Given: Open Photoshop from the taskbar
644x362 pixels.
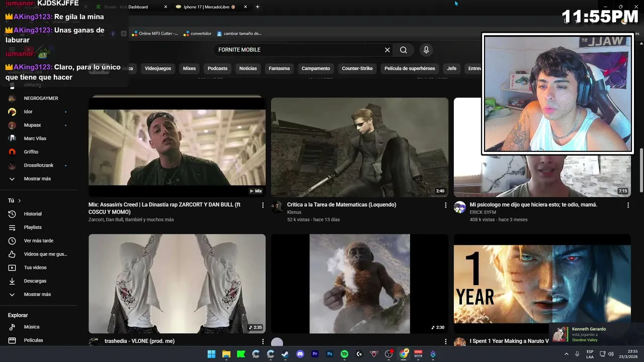Looking at the screenshot, I should click(330, 354).
